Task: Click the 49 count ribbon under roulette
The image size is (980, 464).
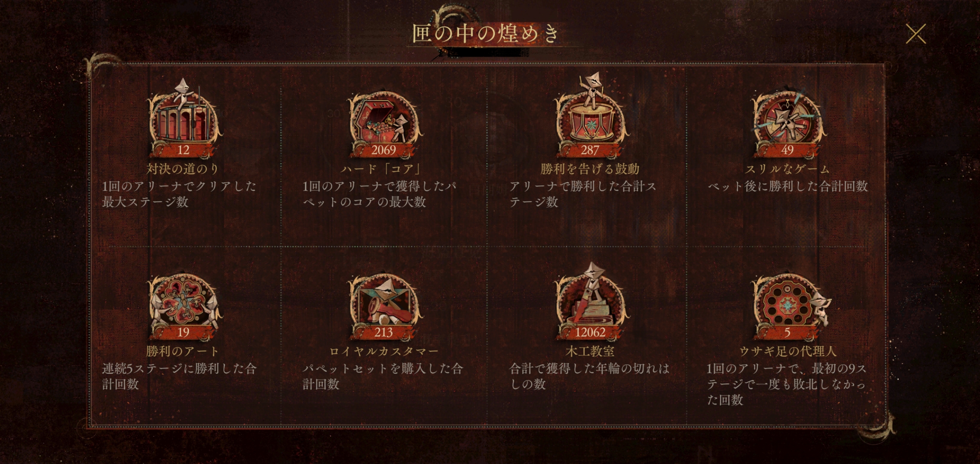Action: click(787, 150)
